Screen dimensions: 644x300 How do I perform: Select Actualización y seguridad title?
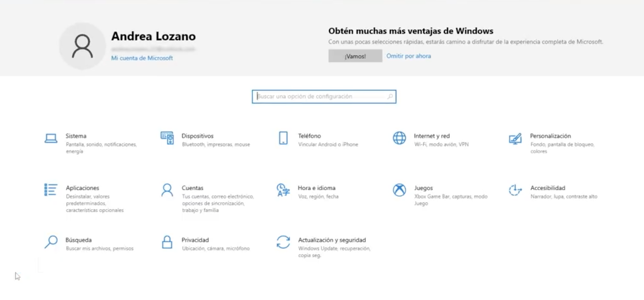[332, 240]
